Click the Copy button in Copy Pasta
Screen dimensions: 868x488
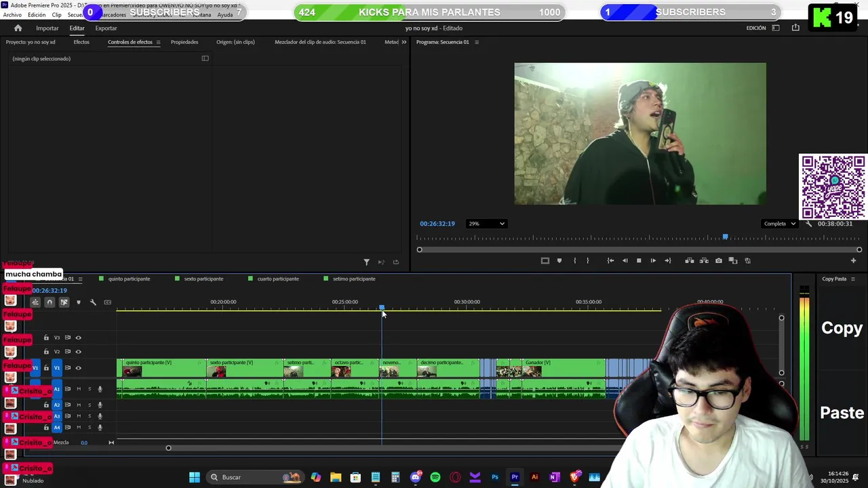point(842,327)
